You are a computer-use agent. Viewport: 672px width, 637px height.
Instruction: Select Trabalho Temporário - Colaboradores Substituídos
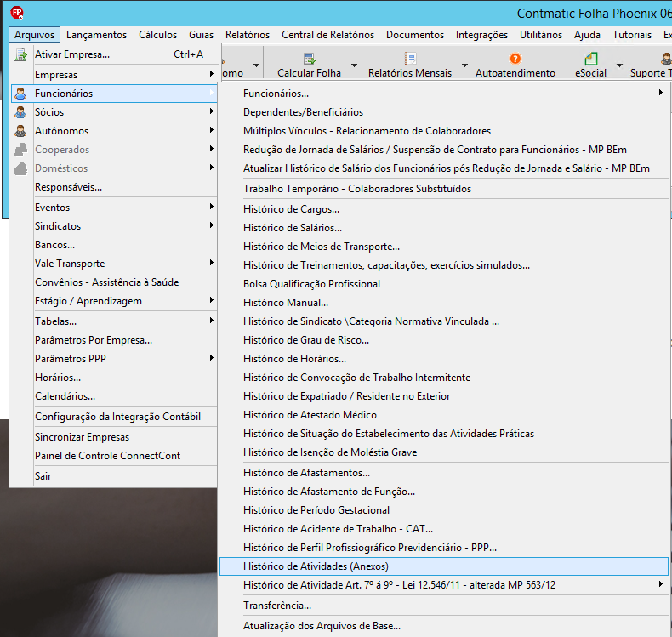443,189
